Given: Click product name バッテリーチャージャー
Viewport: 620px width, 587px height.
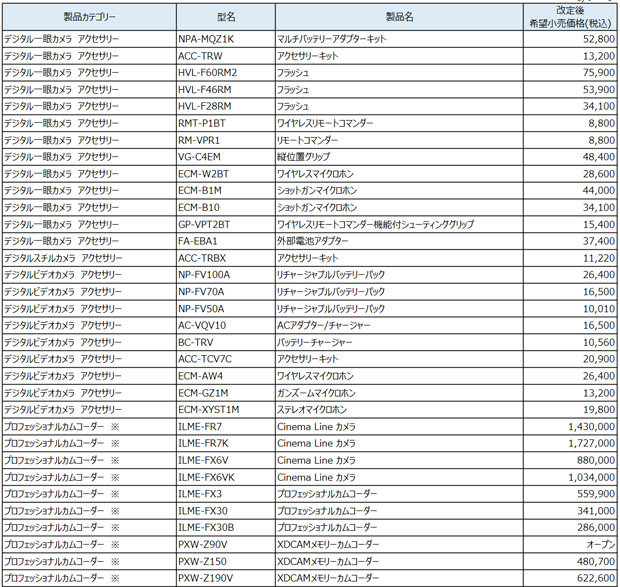Looking at the screenshot, I should tap(314, 342).
